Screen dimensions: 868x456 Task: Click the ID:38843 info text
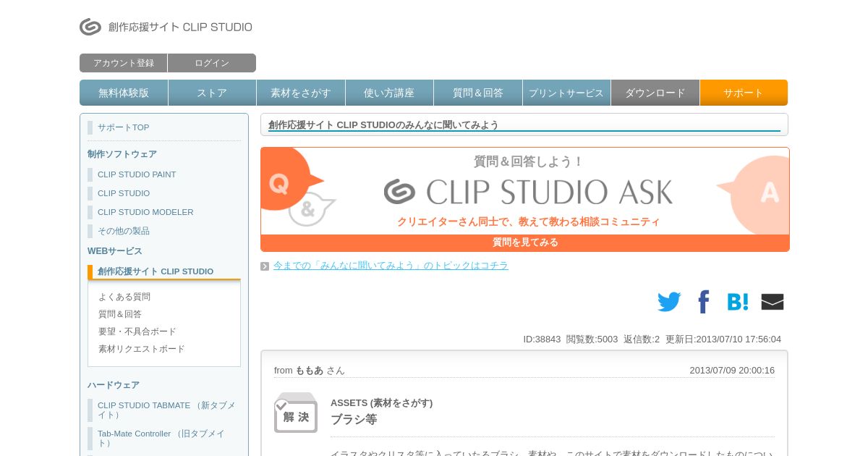point(542,339)
